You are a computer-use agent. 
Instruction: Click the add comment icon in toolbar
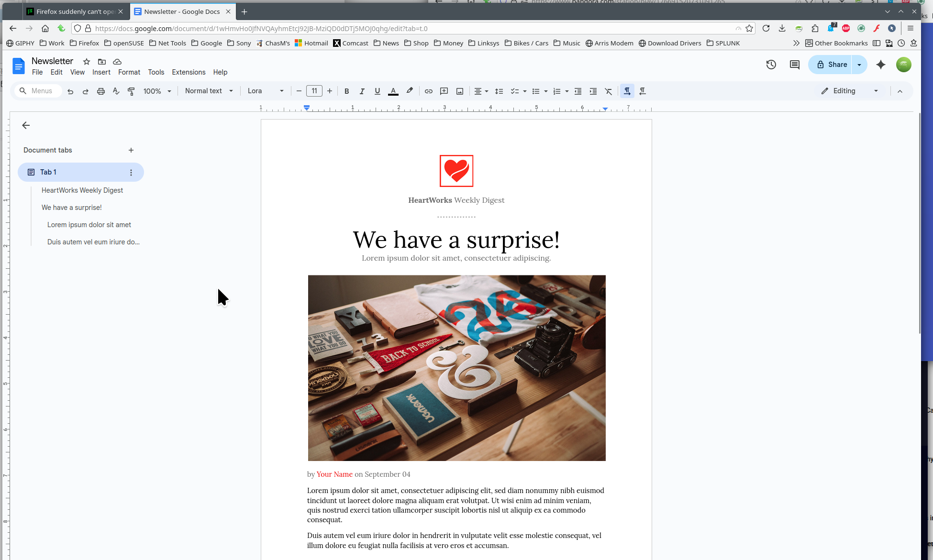point(444,91)
